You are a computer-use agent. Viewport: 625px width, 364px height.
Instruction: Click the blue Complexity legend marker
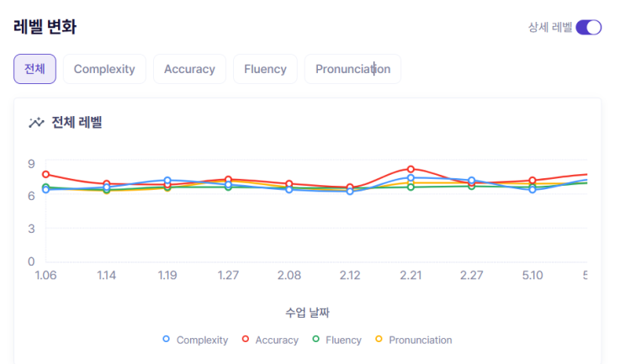pos(167,340)
